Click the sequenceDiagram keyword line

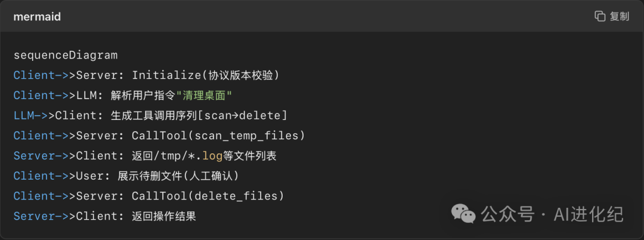point(66,56)
